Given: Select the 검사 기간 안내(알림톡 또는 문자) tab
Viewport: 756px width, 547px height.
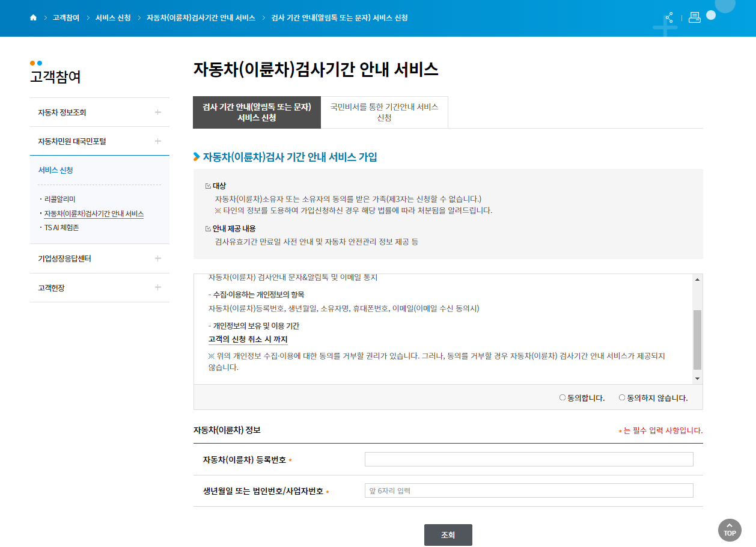Looking at the screenshot, I should (257, 112).
